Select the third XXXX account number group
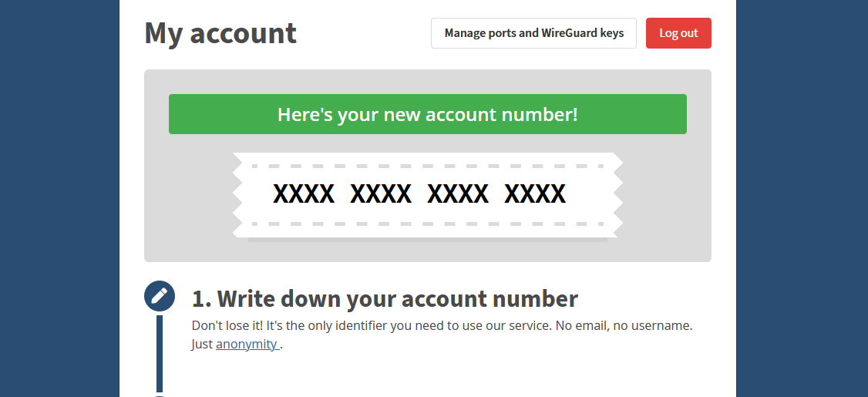This screenshot has width=868, height=397. coord(458,193)
